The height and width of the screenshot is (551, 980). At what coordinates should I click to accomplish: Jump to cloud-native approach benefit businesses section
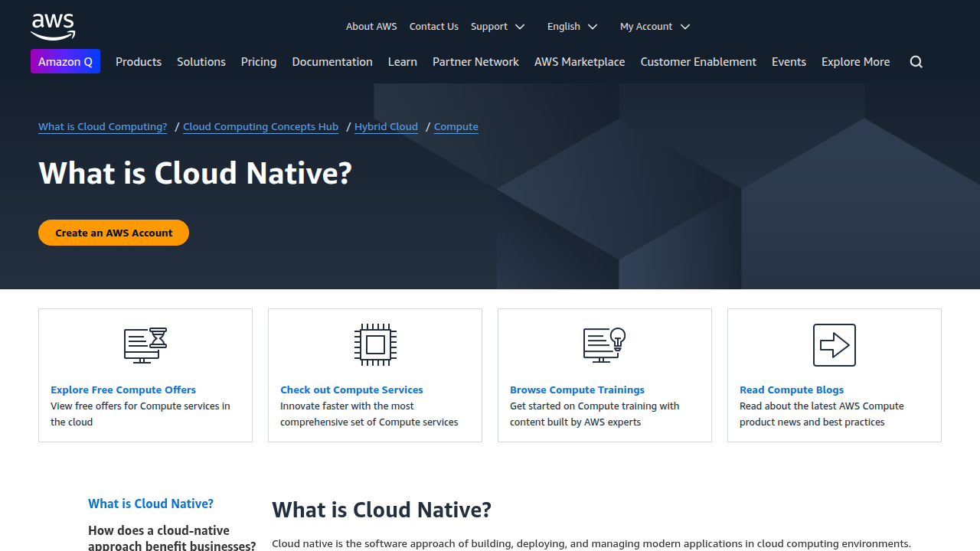click(172, 537)
